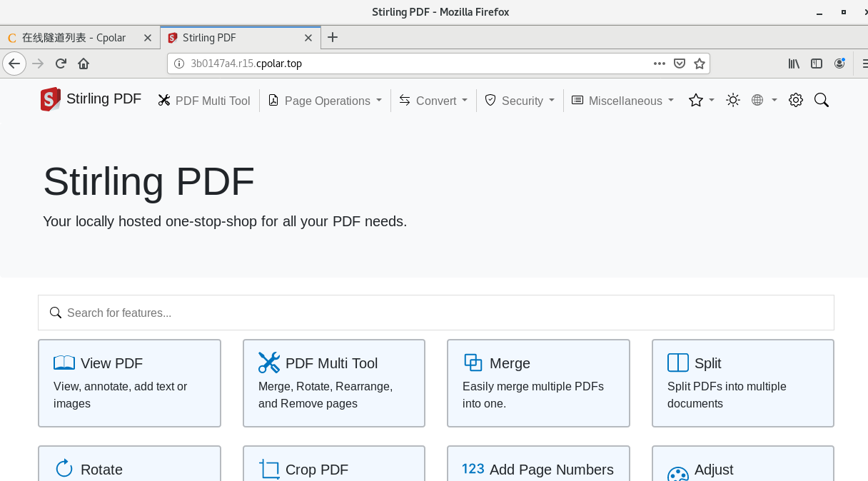This screenshot has width=868, height=481.
Task: Click the Stirling PDF main heading
Action: click(x=148, y=181)
